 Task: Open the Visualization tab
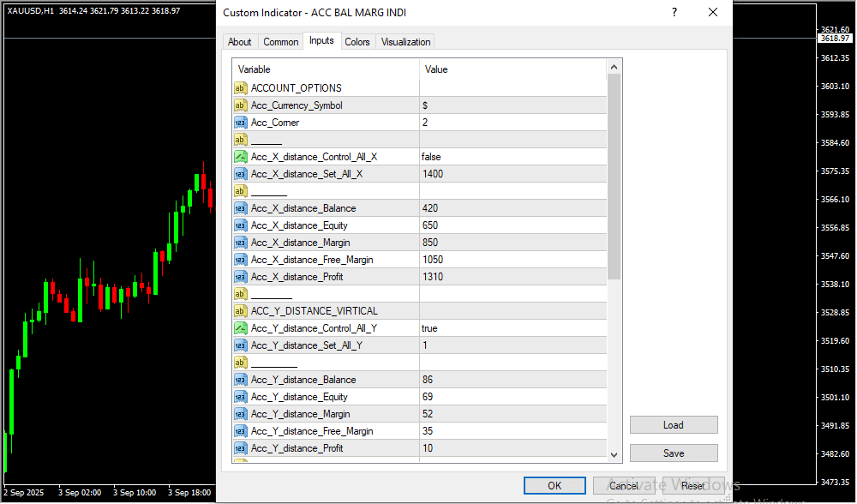coord(406,42)
